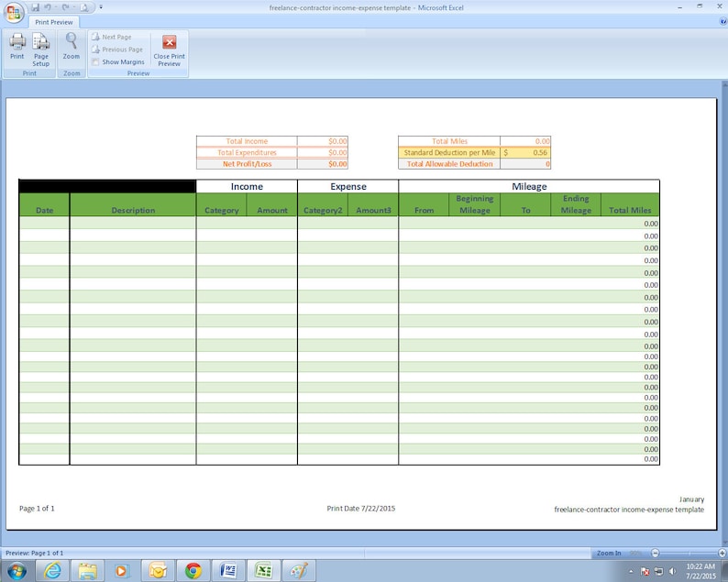This screenshot has width=728, height=582.
Task: Open Page Setup dialog
Action: (41, 48)
